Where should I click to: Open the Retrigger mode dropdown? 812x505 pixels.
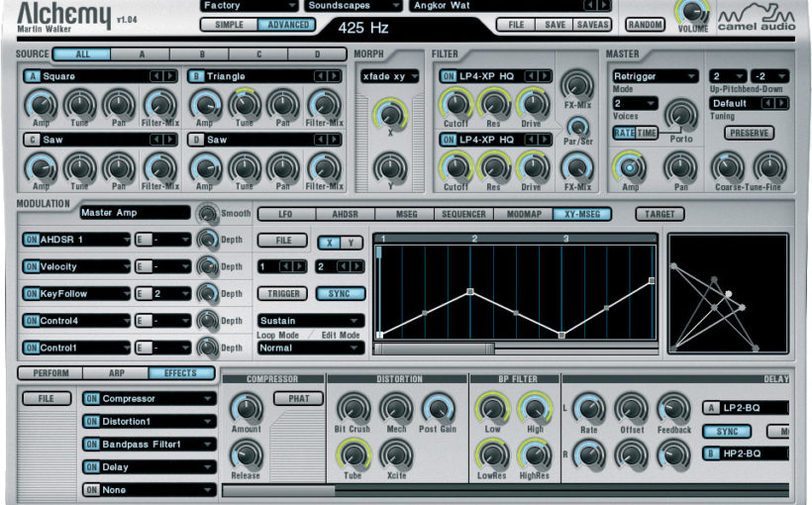(x=655, y=76)
